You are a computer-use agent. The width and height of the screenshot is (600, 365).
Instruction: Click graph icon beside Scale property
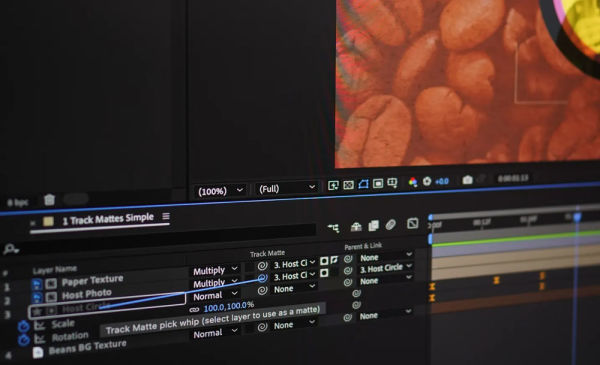coord(39,326)
